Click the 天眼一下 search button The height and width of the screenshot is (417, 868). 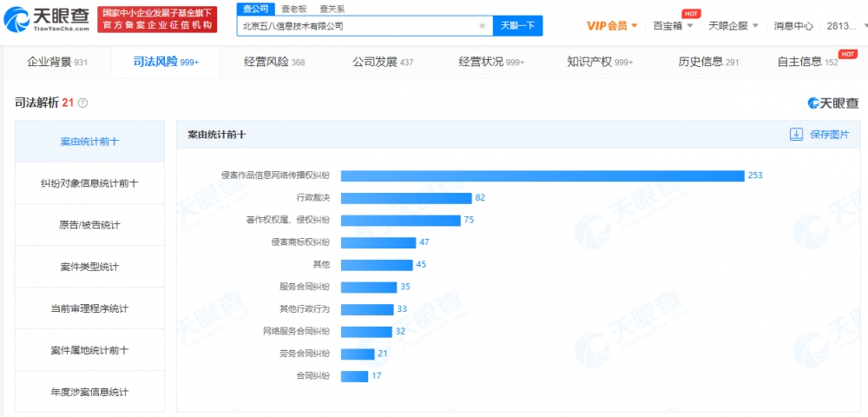517,25
